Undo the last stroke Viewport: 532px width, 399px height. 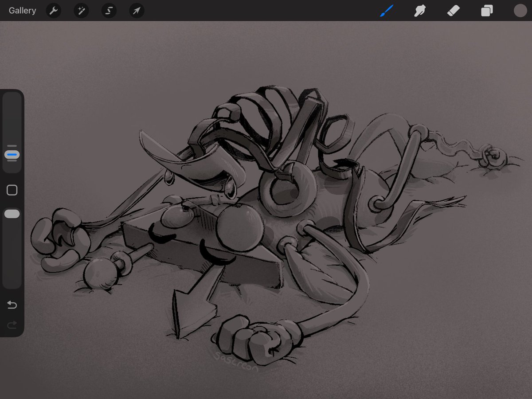pos(12,305)
